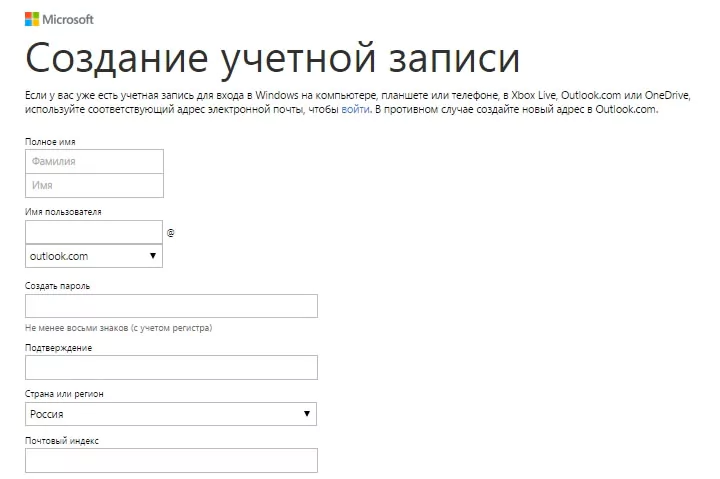Click into the 'Подтверждение' confirm password field
The height and width of the screenshot is (479, 720).
click(x=171, y=367)
